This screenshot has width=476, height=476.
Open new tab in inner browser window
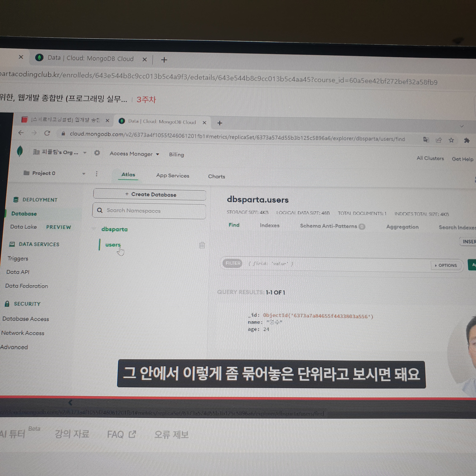click(220, 123)
